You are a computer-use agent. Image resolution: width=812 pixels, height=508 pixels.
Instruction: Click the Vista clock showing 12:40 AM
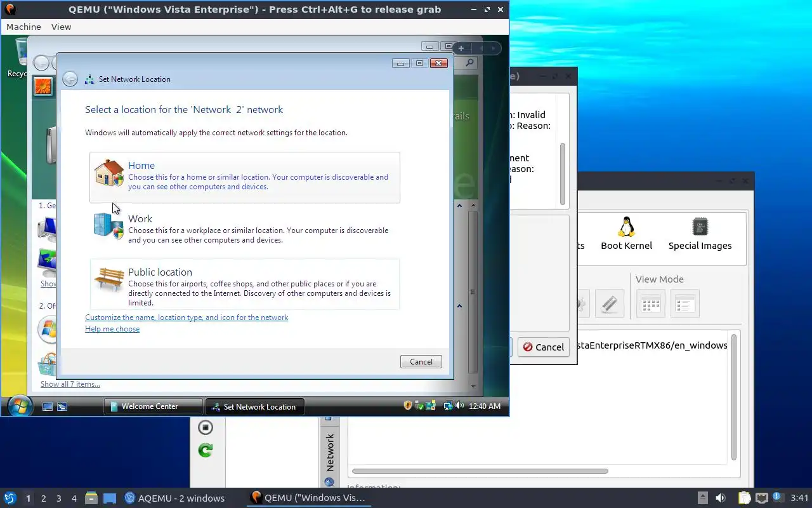485,406
